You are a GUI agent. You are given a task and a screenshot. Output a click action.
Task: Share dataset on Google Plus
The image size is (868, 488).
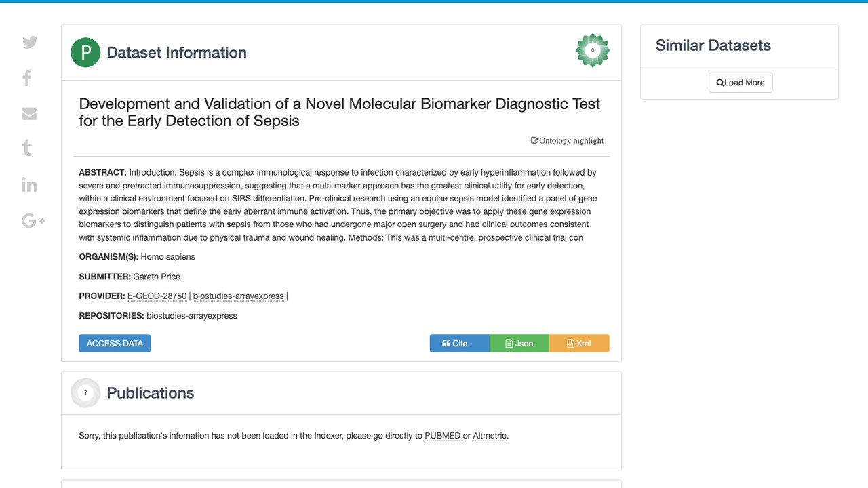(33, 220)
